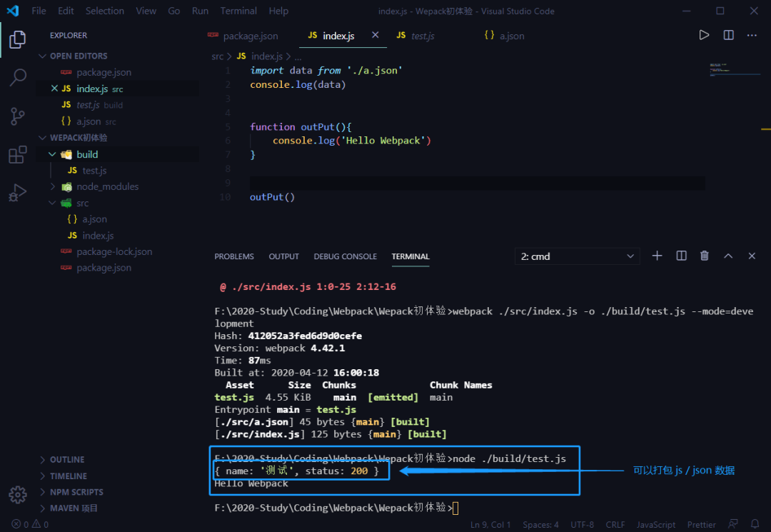Image resolution: width=771 pixels, height=532 pixels.
Task: Click the UTF-8 encoding status item
Action: pyautogui.click(x=583, y=525)
